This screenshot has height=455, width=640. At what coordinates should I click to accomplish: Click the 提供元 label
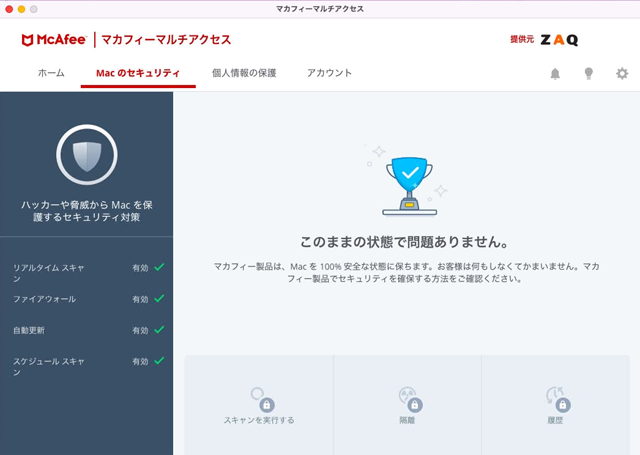pos(522,39)
